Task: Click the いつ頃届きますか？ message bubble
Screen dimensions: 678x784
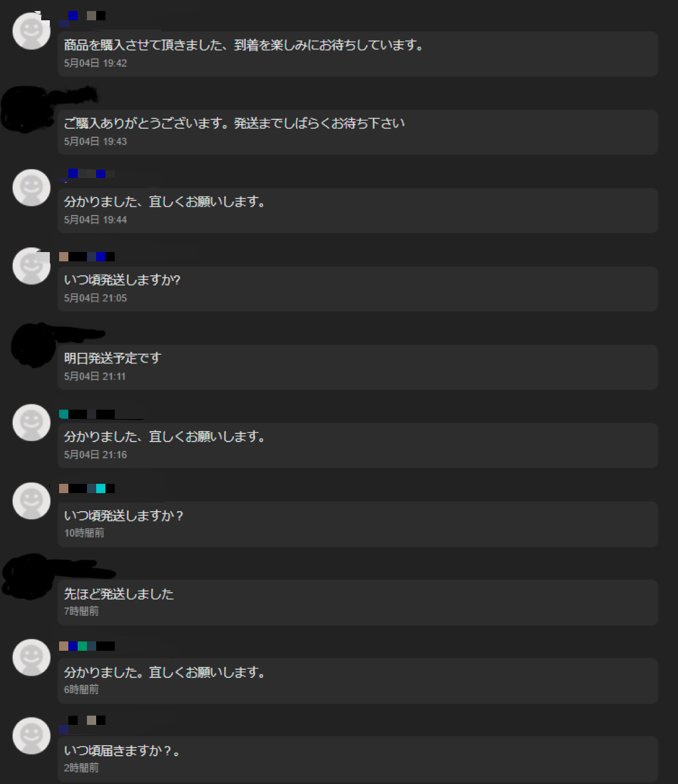Action: [358, 759]
